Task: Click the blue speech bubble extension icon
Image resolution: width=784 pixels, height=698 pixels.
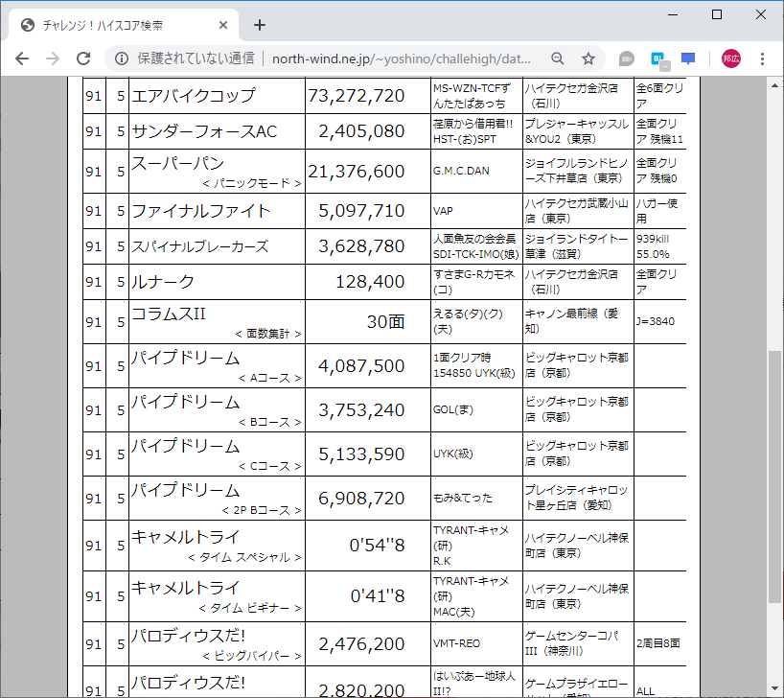Action: click(x=688, y=58)
